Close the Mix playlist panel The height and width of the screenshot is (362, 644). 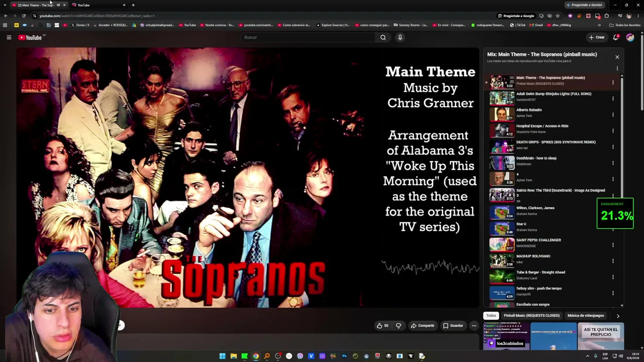617,57
